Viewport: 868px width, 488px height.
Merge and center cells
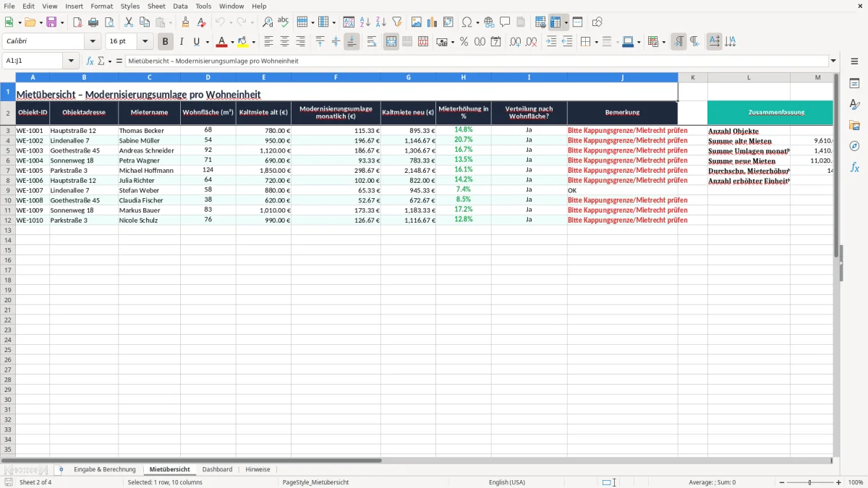point(391,42)
